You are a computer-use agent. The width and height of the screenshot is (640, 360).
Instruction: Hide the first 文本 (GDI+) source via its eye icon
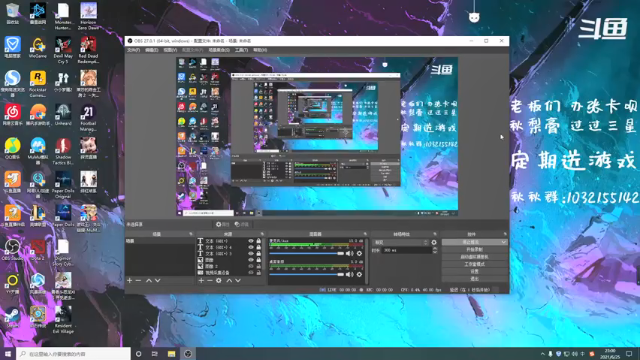251,241
